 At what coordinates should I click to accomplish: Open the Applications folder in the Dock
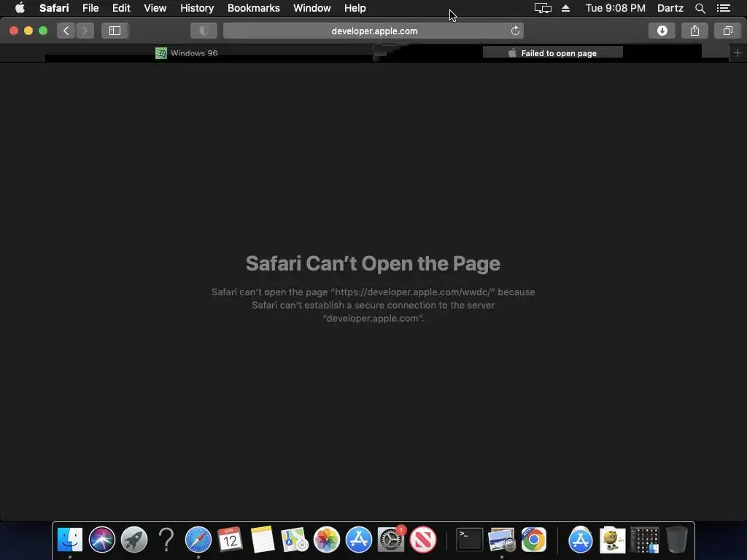click(580, 540)
